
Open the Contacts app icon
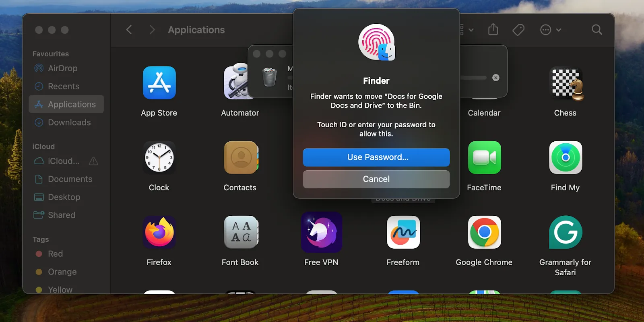pyautogui.click(x=241, y=157)
